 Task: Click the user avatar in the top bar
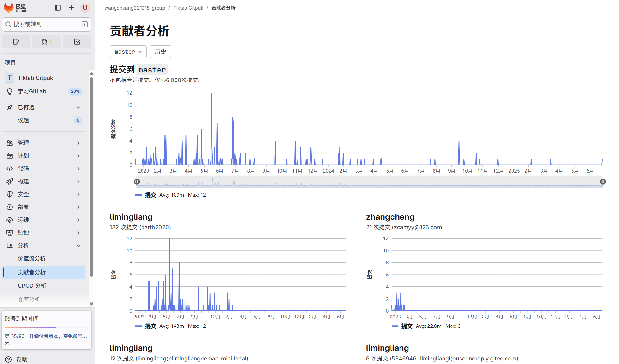[85, 8]
